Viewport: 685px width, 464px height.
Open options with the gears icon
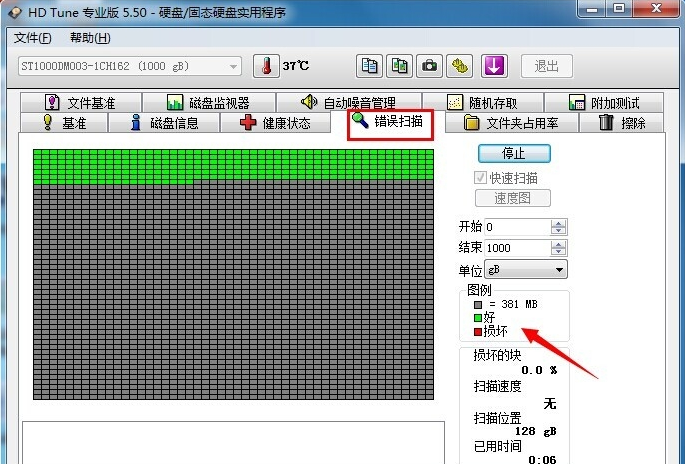click(x=459, y=66)
